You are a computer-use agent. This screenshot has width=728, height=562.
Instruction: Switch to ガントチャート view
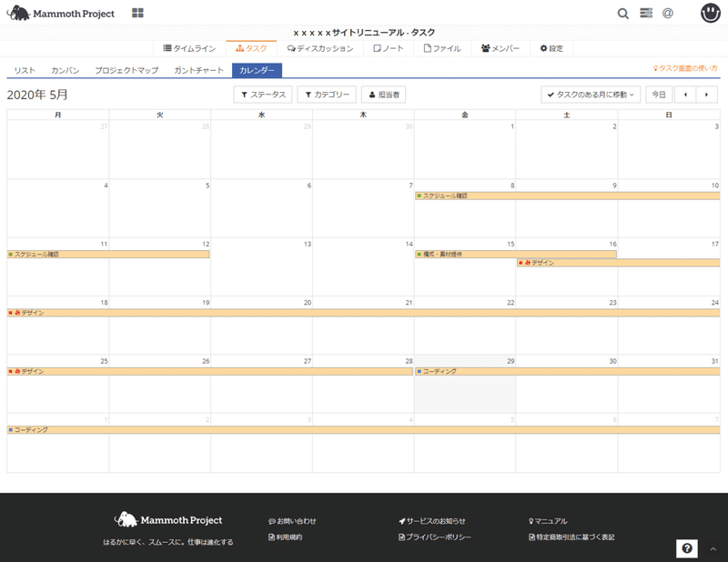(198, 70)
